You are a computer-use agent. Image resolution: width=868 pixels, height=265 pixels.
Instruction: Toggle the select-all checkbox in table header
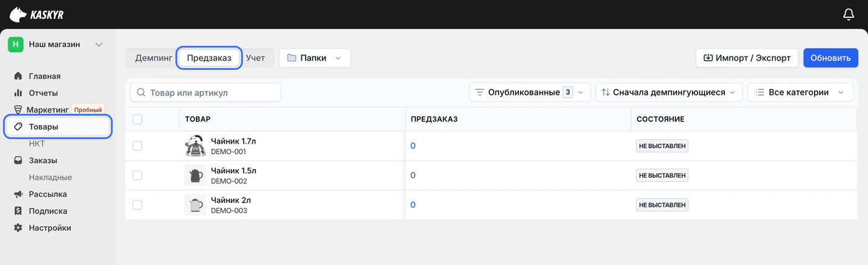(138, 119)
